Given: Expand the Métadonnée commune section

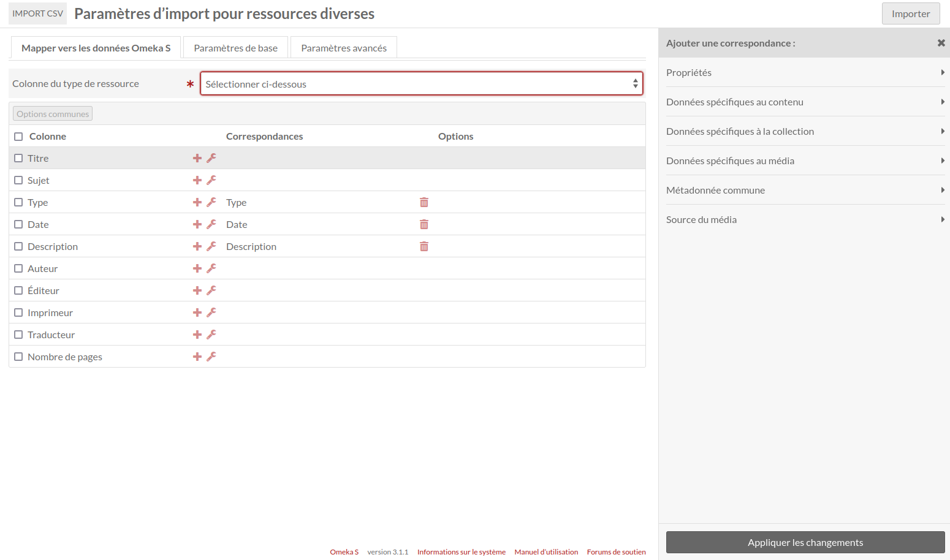Looking at the screenshot, I should pyautogui.click(x=805, y=190).
